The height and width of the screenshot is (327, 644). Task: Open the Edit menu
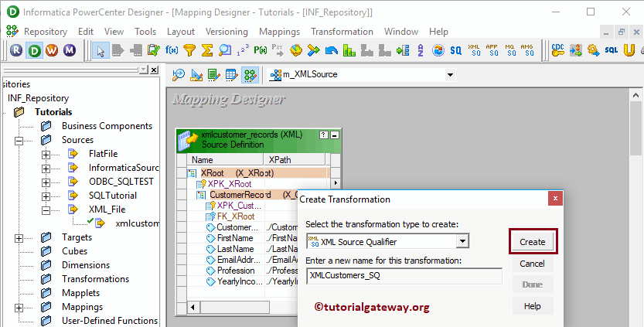point(86,32)
